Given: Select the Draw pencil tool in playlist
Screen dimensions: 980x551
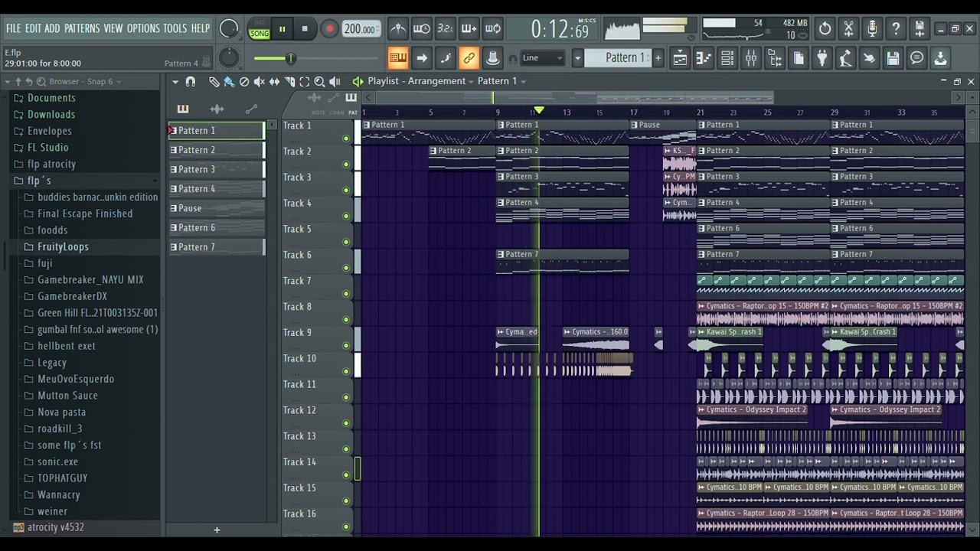Looking at the screenshot, I should tap(214, 82).
